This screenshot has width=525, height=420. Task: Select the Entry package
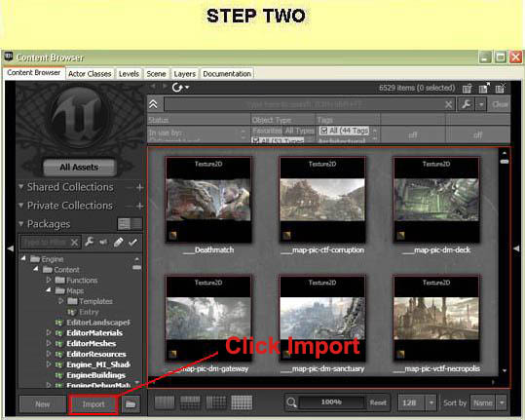pyautogui.click(x=89, y=312)
